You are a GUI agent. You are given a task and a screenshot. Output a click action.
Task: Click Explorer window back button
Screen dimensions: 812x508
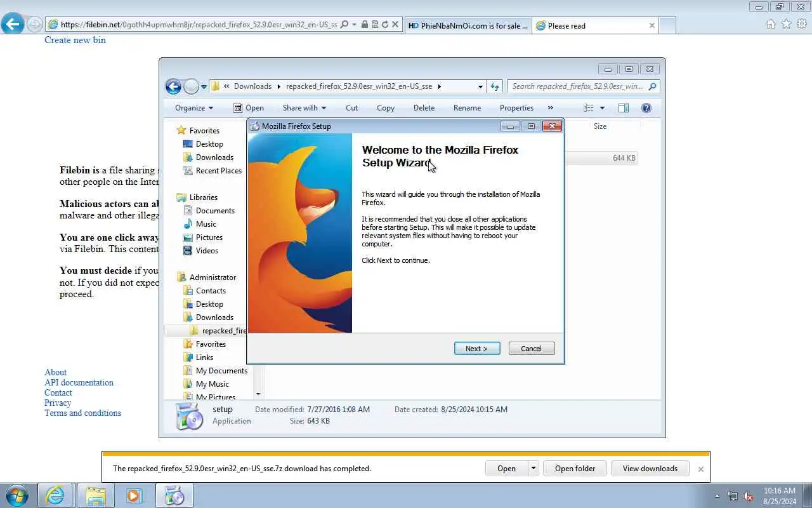point(173,86)
